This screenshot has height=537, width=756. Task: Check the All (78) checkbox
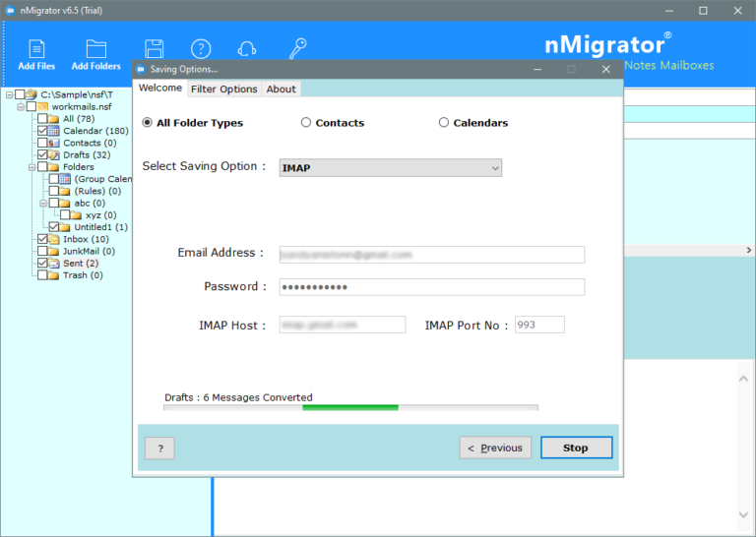pyautogui.click(x=42, y=118)
